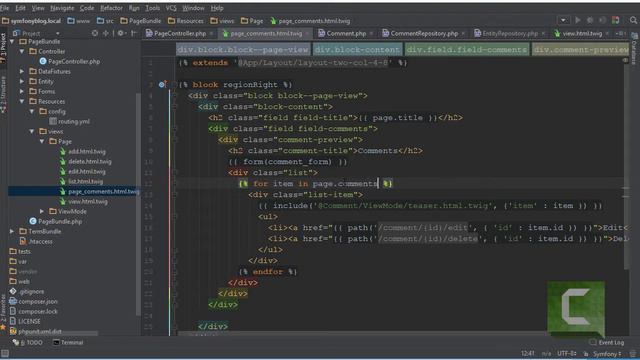Expand the Forms folder
The image size is (640, 360).
pos(22,91)
